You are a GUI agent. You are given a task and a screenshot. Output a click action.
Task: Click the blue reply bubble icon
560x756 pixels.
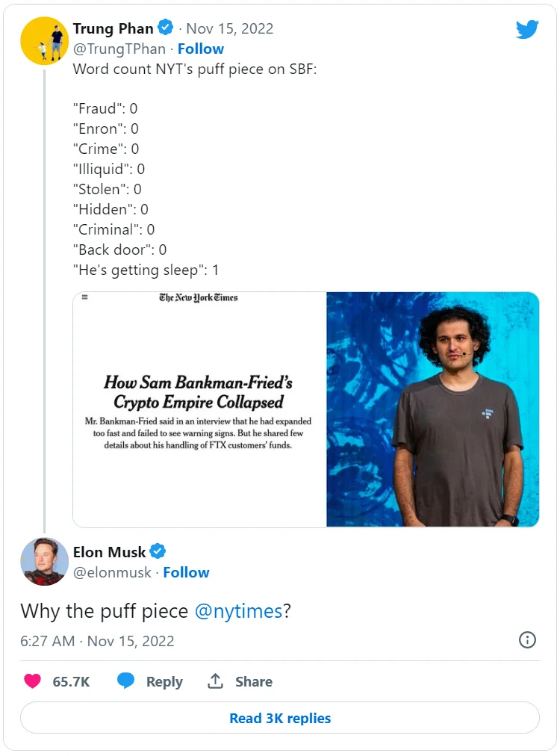(126, 681)
